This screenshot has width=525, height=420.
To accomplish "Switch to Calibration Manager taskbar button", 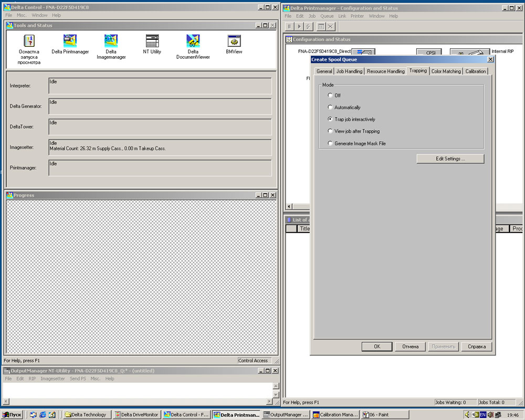I will click(x=335, y=415).
